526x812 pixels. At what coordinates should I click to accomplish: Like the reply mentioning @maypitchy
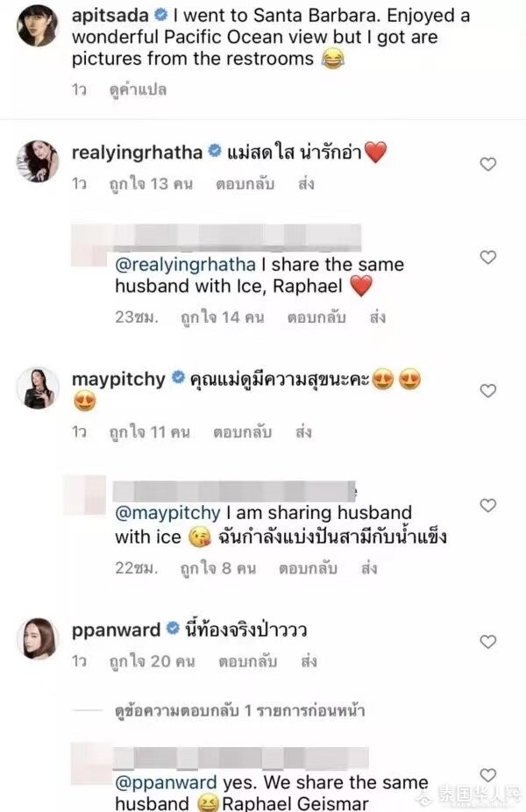[488, 505]
